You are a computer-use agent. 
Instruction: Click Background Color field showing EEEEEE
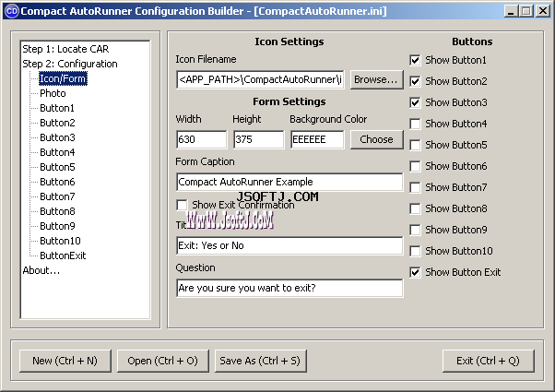(317, 139)
